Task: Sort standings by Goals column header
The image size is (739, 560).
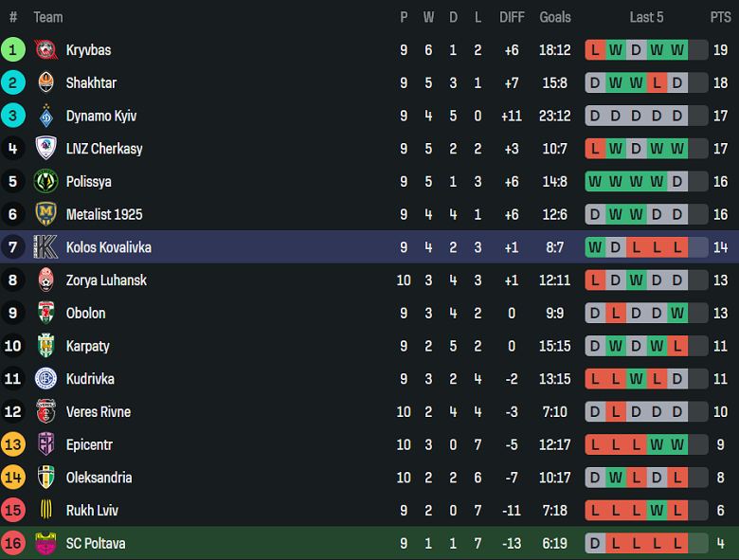Action: [555, 17]
